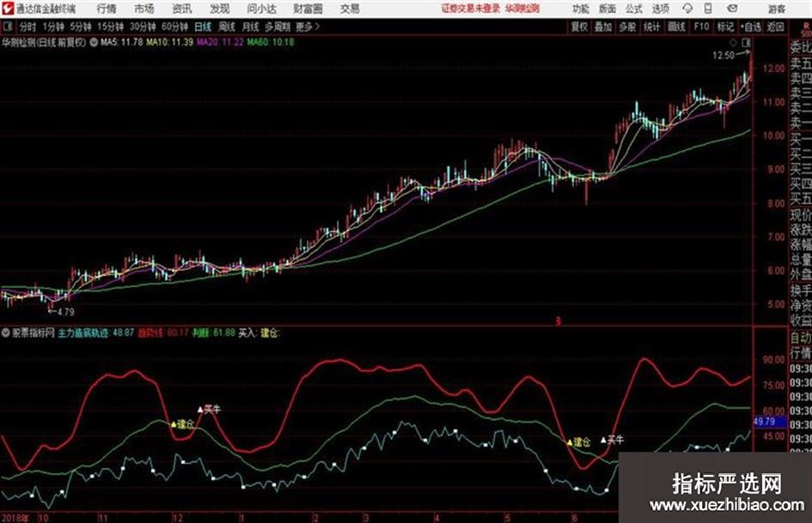Expand the 更多 periods chevron

tap(308, 27)
